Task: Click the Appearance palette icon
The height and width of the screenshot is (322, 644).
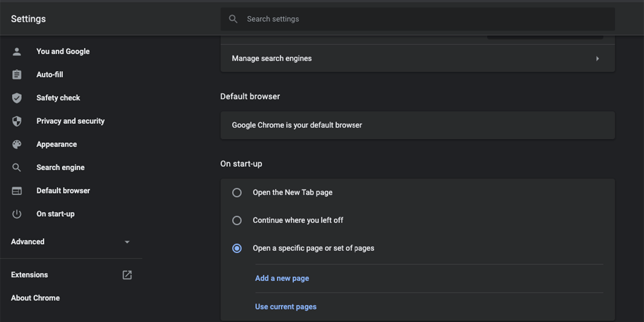Action: point(16,145)
